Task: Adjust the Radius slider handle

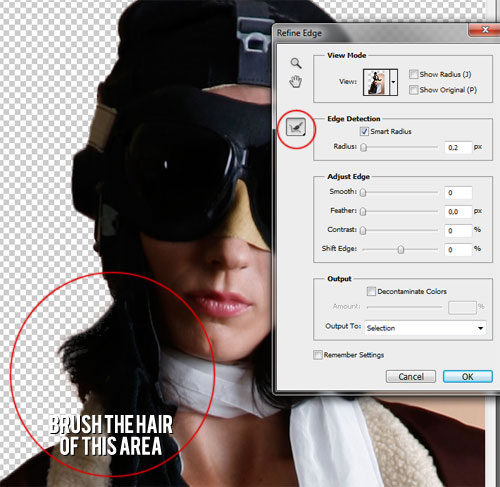Action: pyautogui.click(x=364, y=147)
